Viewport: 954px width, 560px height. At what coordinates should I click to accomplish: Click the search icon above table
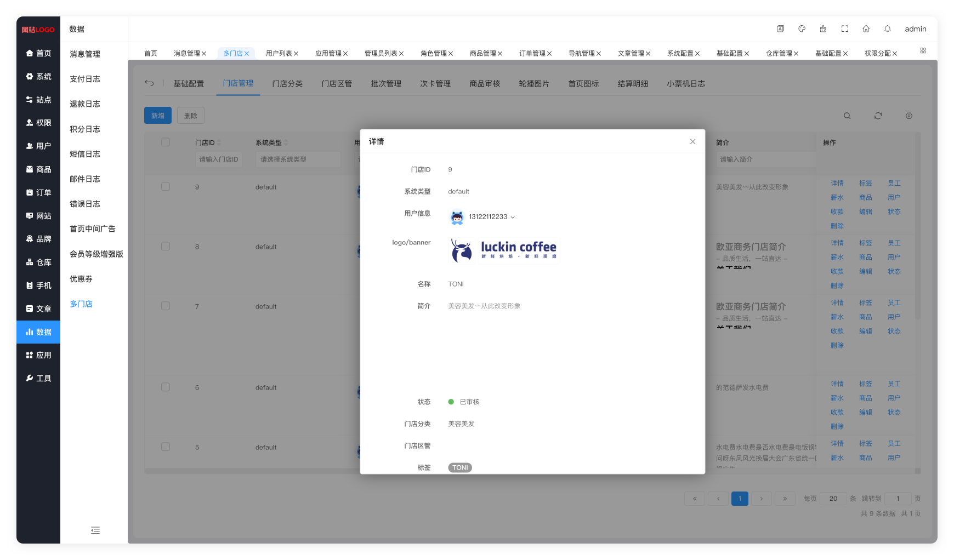point(847,116)
